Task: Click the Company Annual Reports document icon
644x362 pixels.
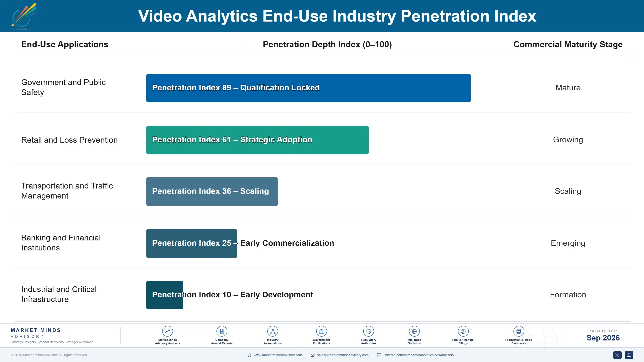Action: [222, 331]
